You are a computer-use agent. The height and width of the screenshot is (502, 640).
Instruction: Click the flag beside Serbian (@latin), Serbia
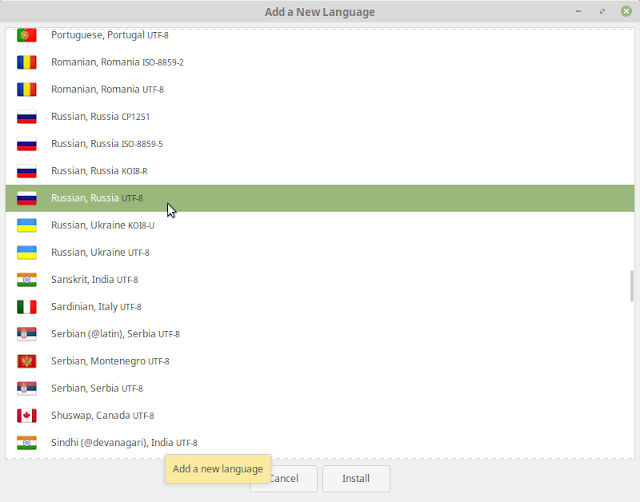coord(27,334)
